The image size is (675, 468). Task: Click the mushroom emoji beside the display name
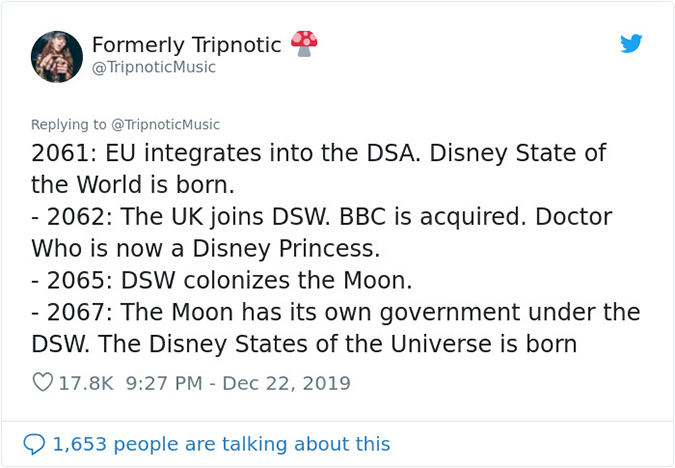pyautogui.click(x=304, y=42)
